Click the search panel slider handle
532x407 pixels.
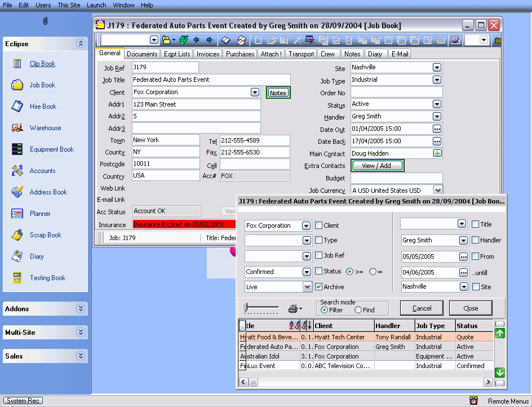(x=245, y=308)
